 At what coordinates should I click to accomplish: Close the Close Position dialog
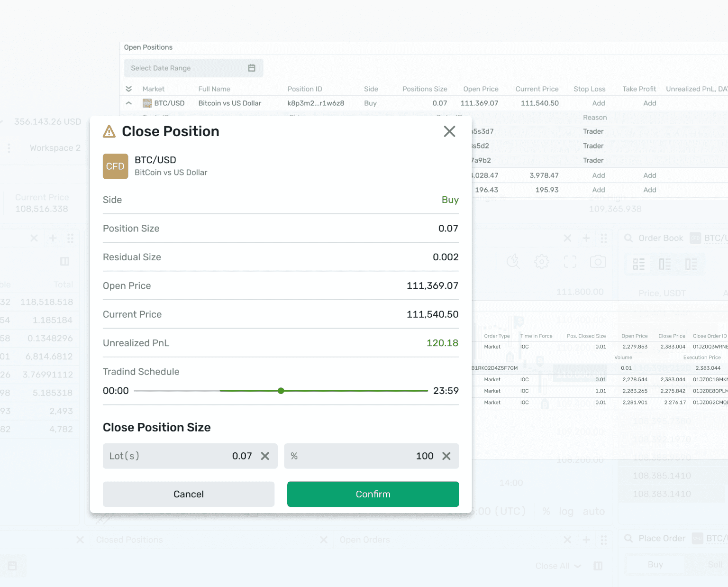tap(449, 131)
